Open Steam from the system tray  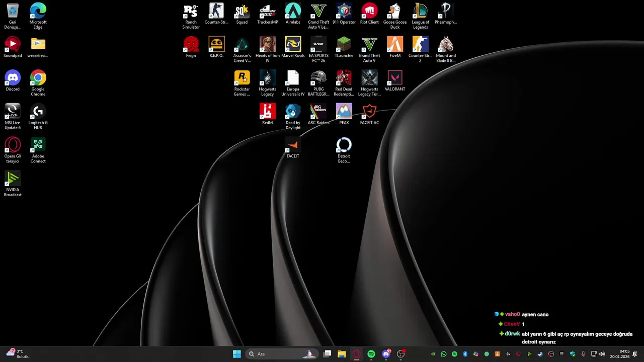(540, 354)
